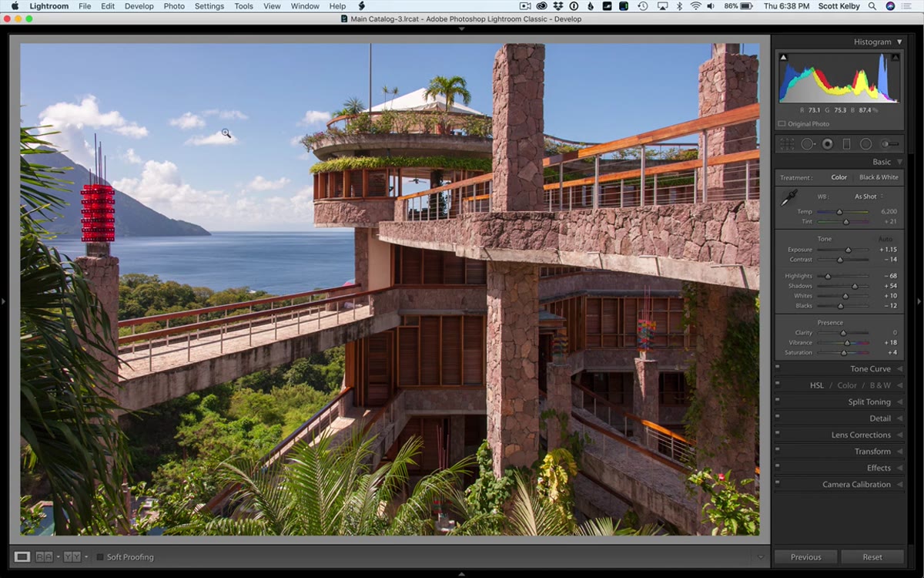Click the Before/After Y|Y view icon
Screen dimensions: 924x578
[x=72, y=556]
